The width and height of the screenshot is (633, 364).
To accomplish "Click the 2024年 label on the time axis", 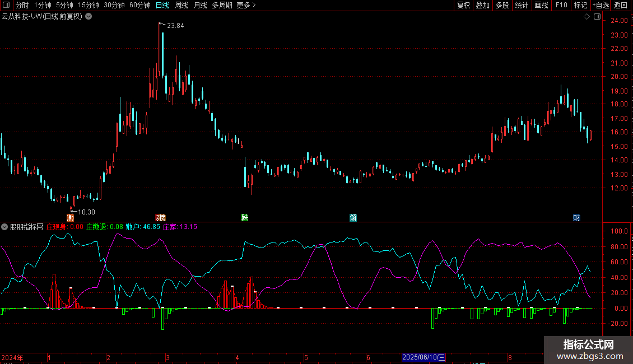I will (12, 357).
